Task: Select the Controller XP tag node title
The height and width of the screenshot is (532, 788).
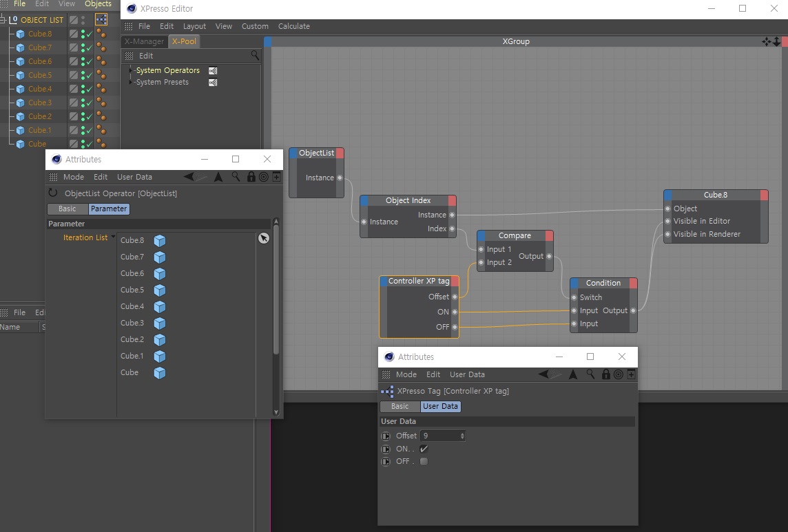Action: click(419, 281)
